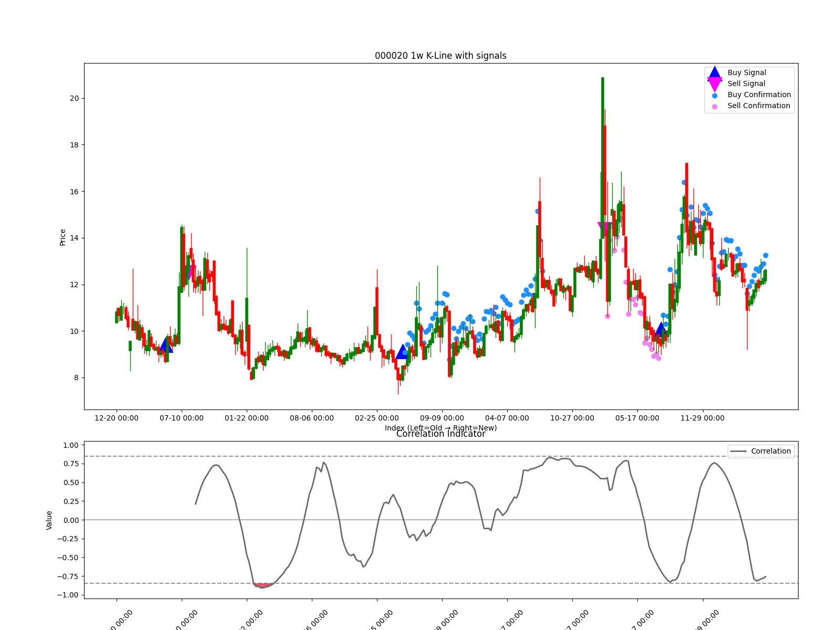Click the correlation axis tick '−0.25'
Screen dimensions: 840x630
pyautogui.click(x=68, y=539)
